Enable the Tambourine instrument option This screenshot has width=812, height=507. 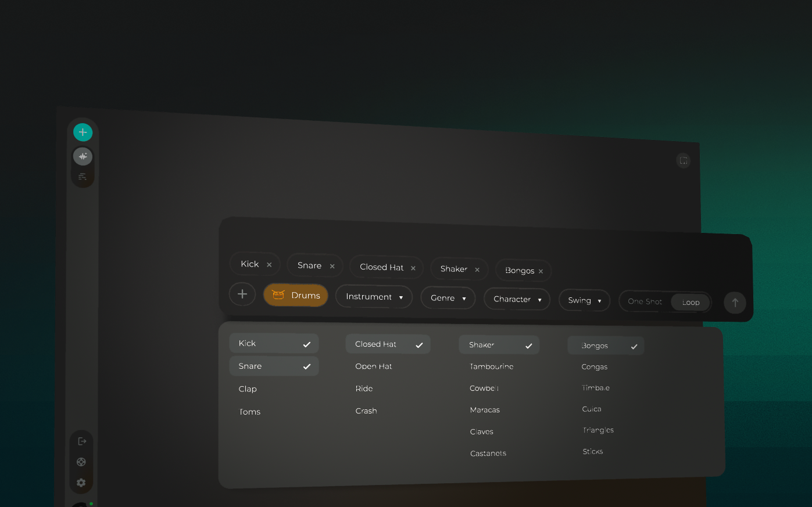[x=492, y=366]
